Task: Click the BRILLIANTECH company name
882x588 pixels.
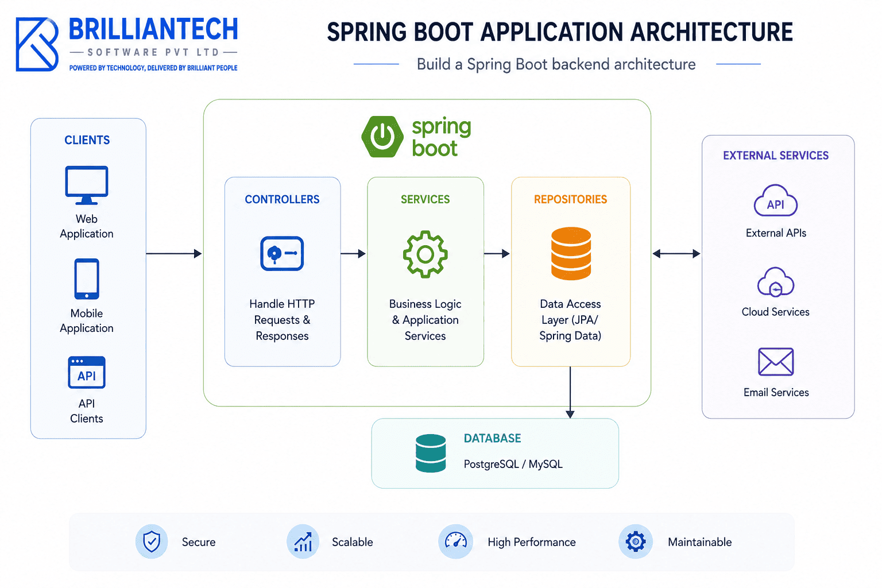Action: 153,29
